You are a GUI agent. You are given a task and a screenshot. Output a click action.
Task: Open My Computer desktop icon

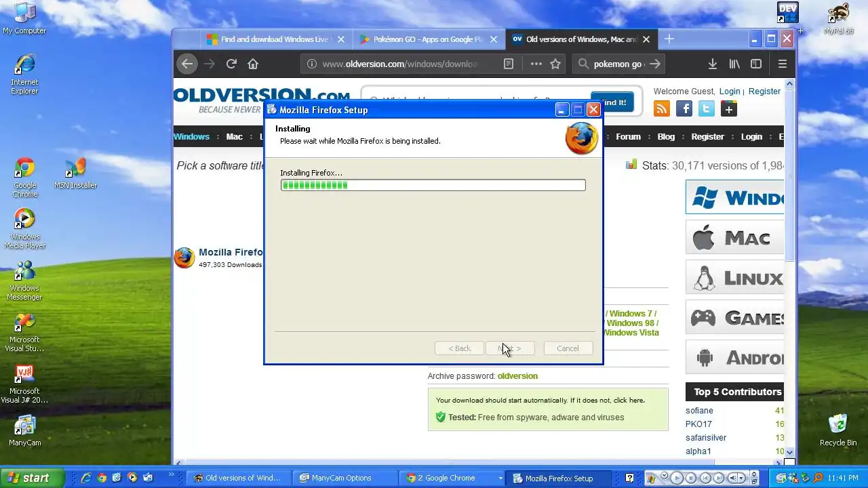pos(24,18)
